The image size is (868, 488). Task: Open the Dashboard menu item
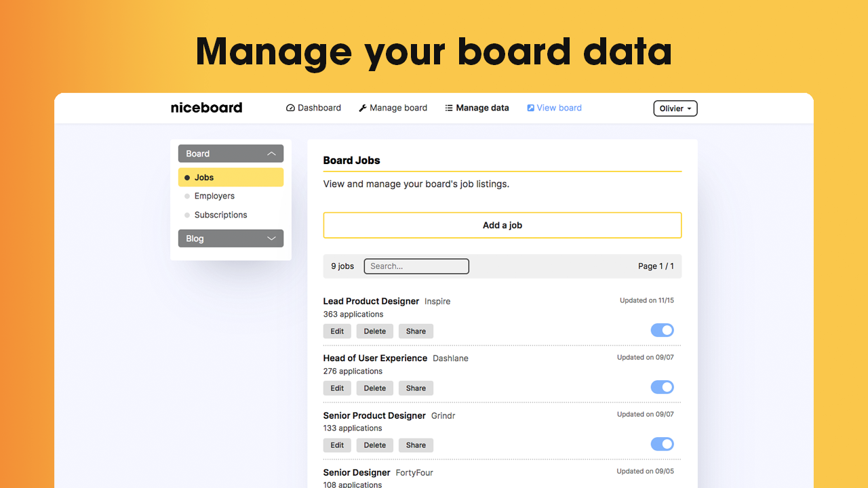[x=313, y=108]
